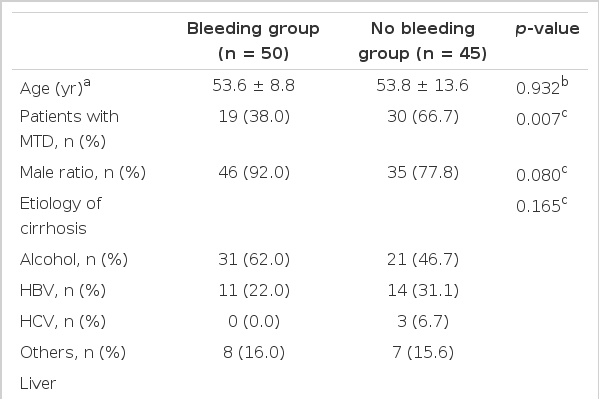Select the 0.165 p-value cell
The width and height of the screenshot is (599, 399).
pos(541,206)
